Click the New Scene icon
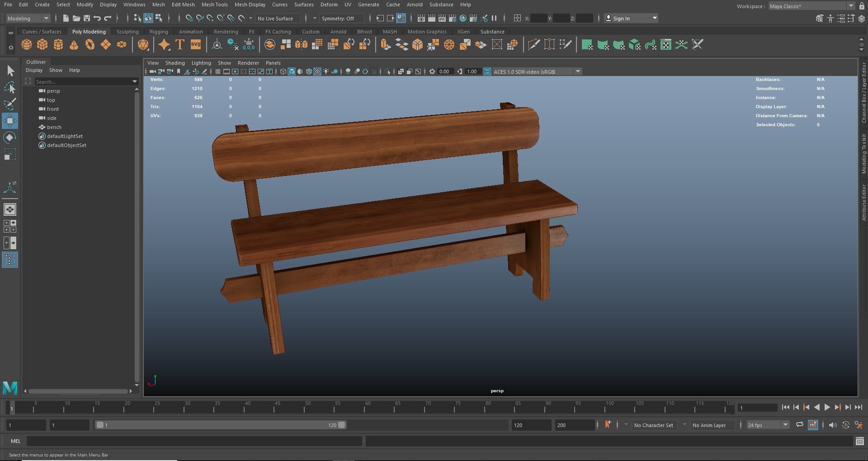 (66, 19)
